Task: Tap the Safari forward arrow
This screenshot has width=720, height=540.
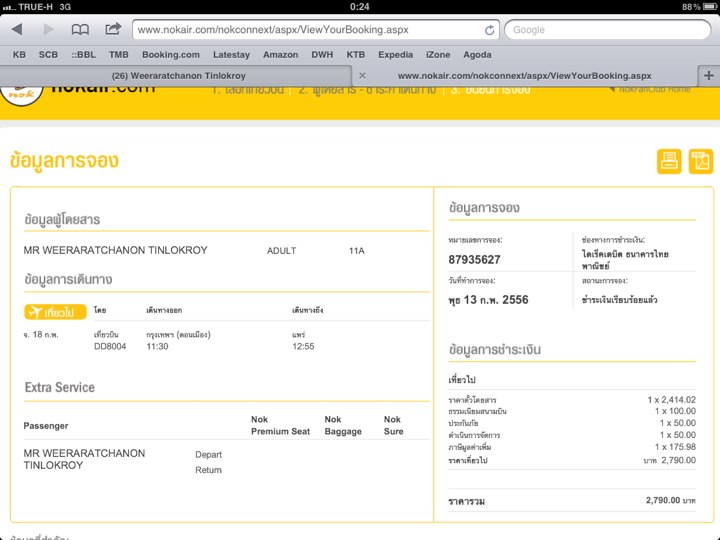Action: pos(48,29)
